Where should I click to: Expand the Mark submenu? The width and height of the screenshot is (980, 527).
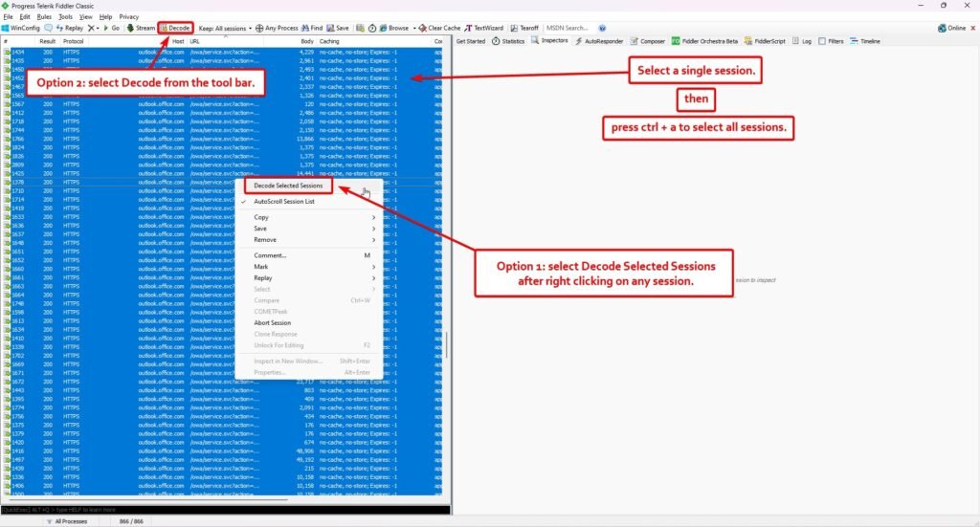pyautogui.click(x=309, y=267)
